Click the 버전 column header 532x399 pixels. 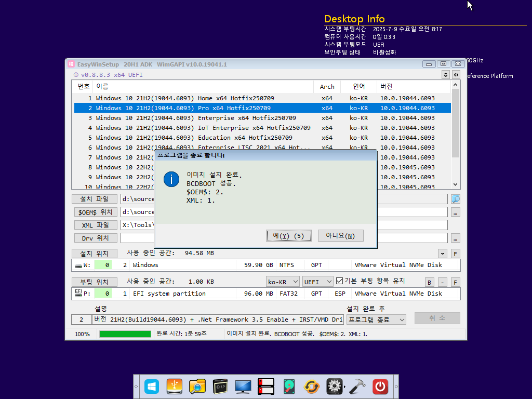pyautogui.click(x=414, y=87)
